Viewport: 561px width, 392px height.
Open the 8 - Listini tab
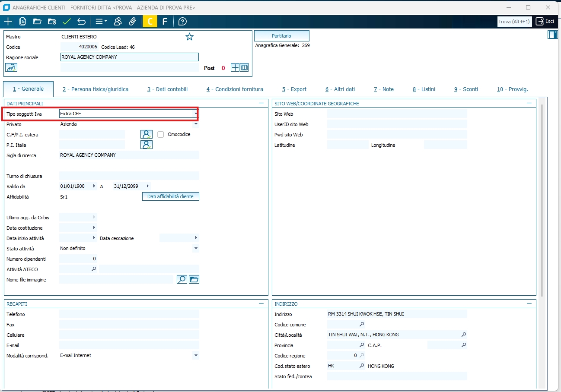(x=424, y=89)
